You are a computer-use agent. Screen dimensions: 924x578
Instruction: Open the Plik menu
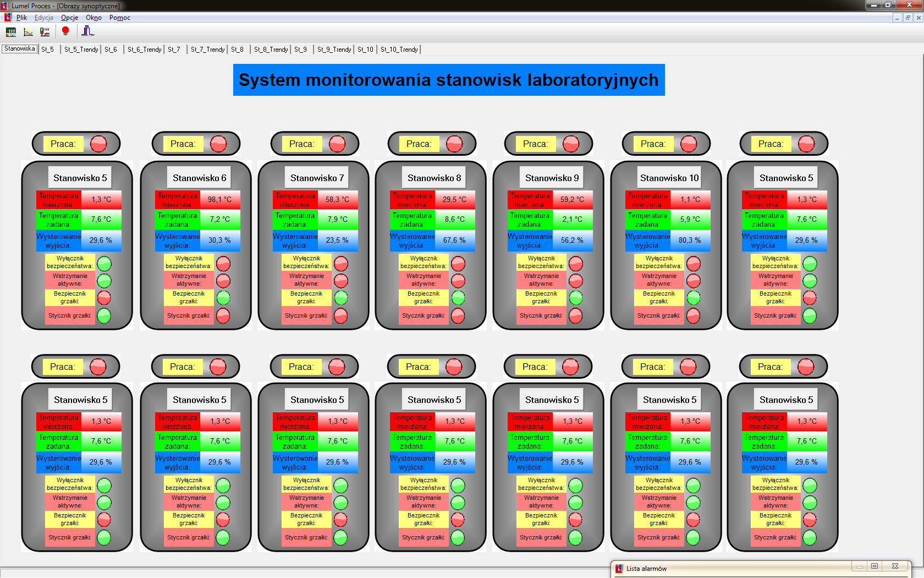click(21, 18)
